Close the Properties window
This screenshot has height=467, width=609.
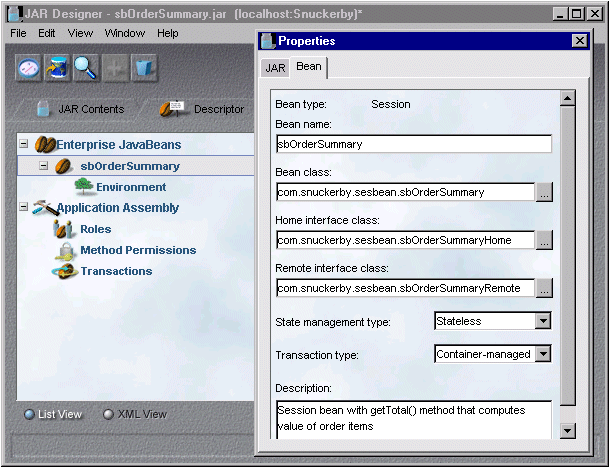(x=580, y=41)
